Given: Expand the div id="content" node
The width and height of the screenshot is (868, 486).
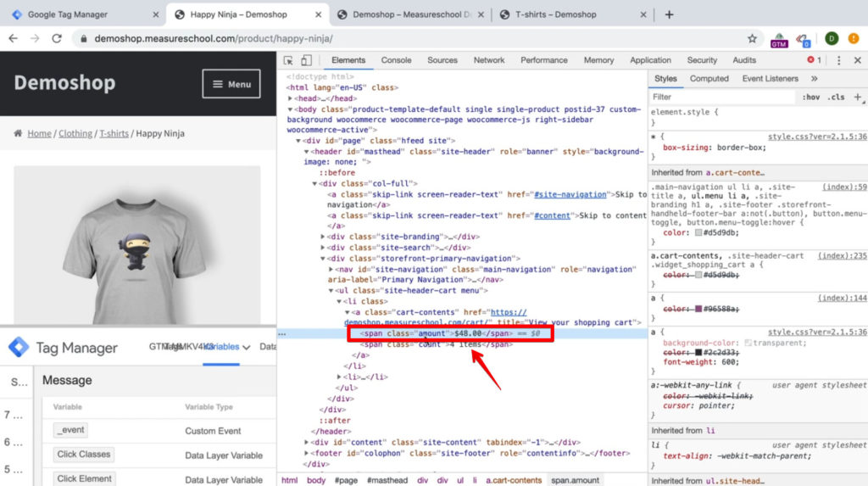Looking at the screenshot, I should 306,442.
